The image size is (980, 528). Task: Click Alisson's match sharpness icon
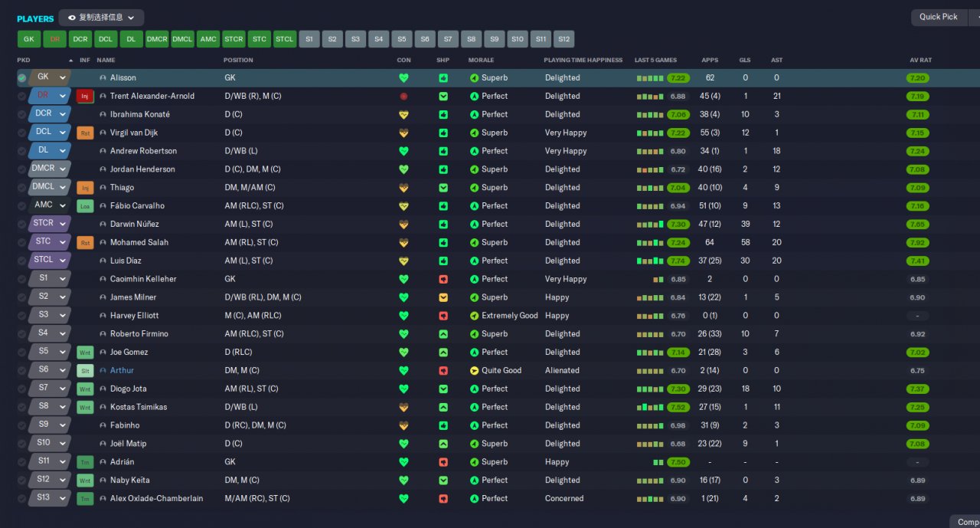click(443, 78)
